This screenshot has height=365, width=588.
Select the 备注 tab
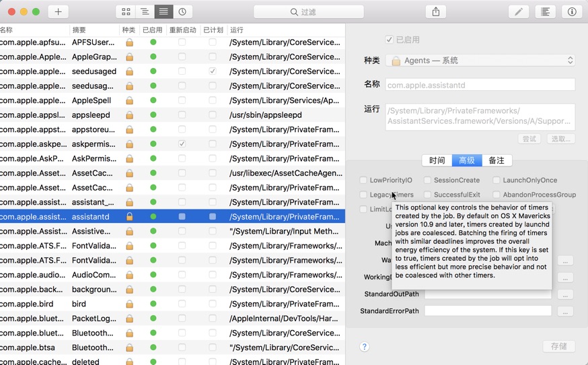(x=497, y=160)
